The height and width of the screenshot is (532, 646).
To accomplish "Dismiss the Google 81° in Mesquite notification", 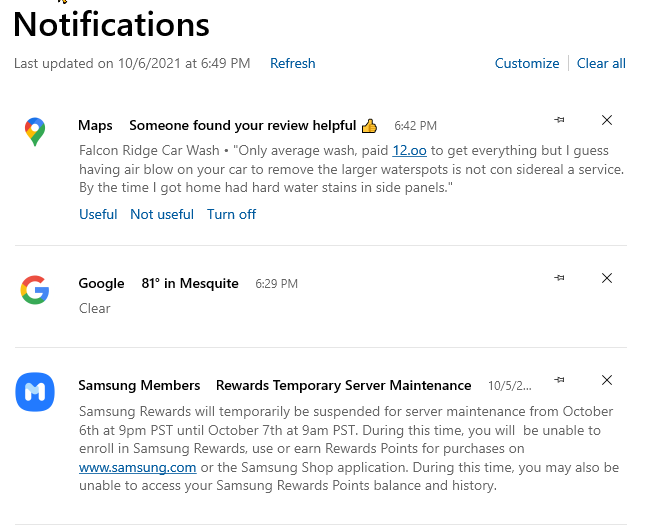I will 607,278.
